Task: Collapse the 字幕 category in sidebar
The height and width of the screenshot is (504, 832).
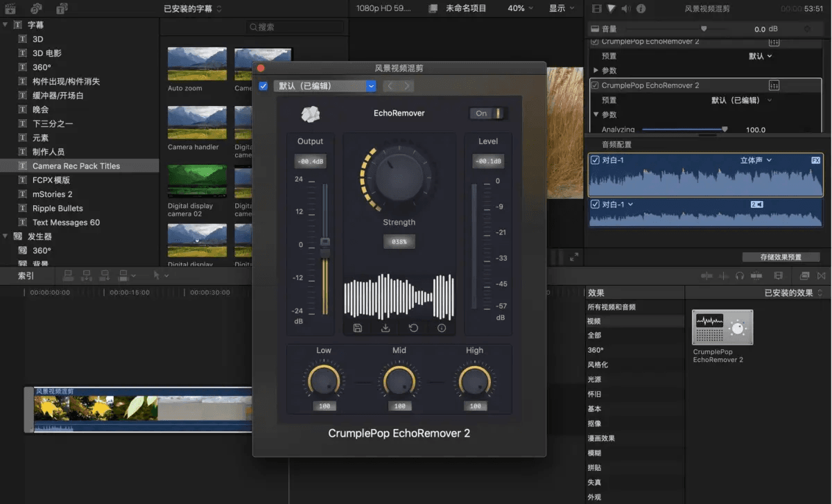Action: click(6, 24)
